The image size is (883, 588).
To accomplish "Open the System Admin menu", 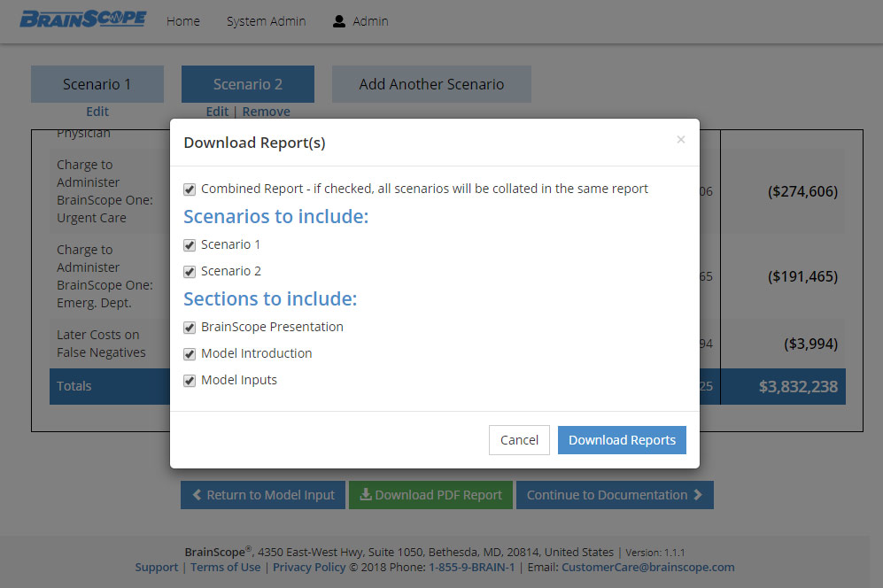I will (266, 21).
